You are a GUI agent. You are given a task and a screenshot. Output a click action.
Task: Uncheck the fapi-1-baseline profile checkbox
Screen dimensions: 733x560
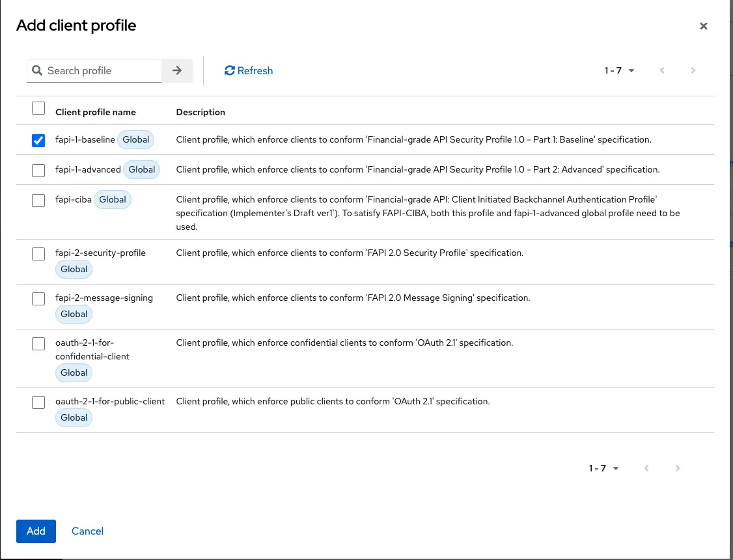click(x=38, y=139)
